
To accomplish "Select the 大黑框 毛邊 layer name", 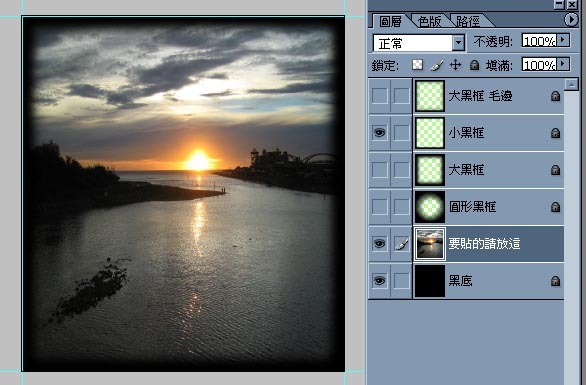I will tap(480, 96).
